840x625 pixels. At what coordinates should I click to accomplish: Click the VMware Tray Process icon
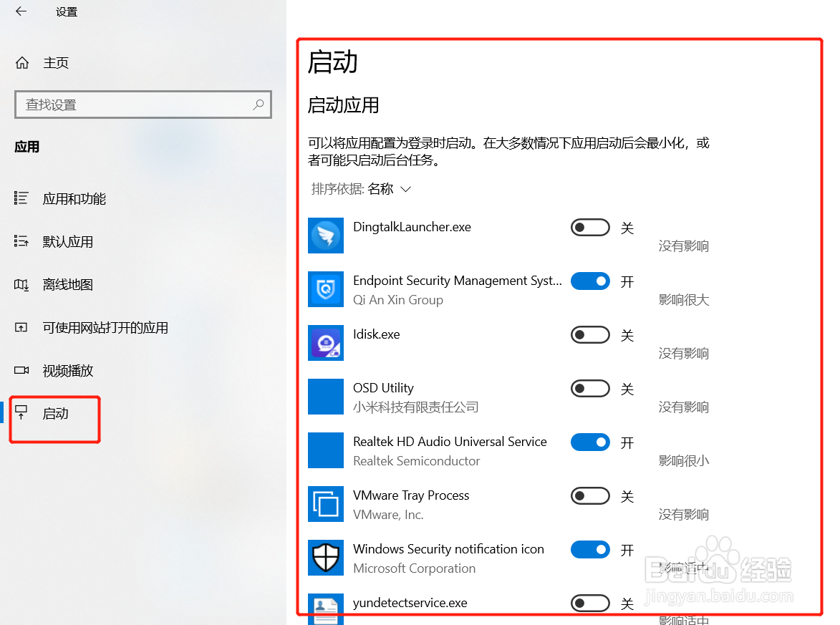326,504
